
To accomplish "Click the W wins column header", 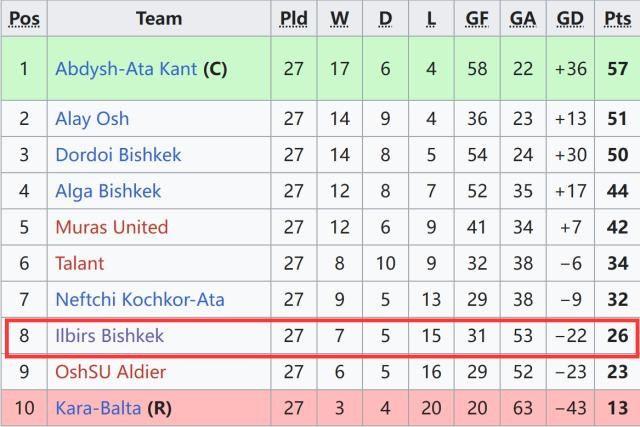I will tap(340, 18).
